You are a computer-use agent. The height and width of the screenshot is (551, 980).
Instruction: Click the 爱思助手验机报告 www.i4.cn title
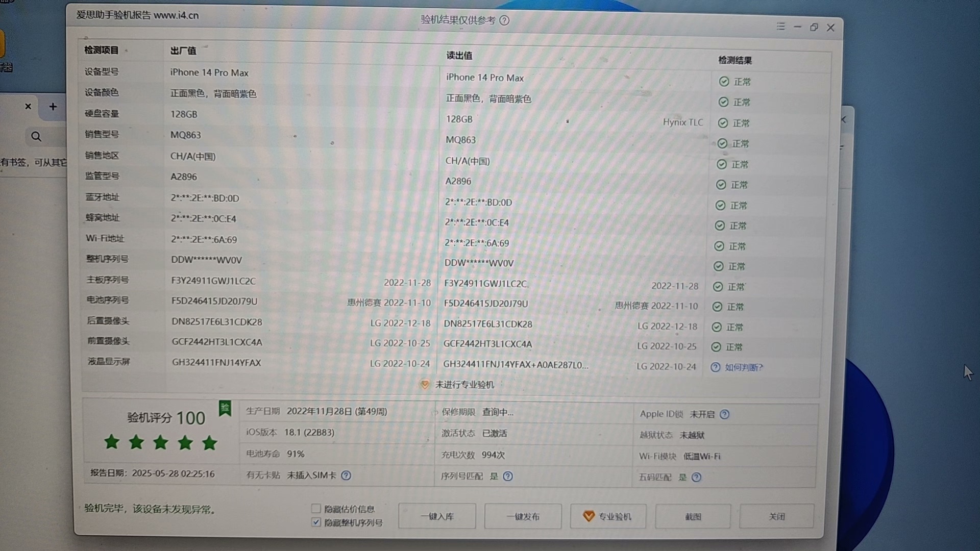[x=137, y=15]
